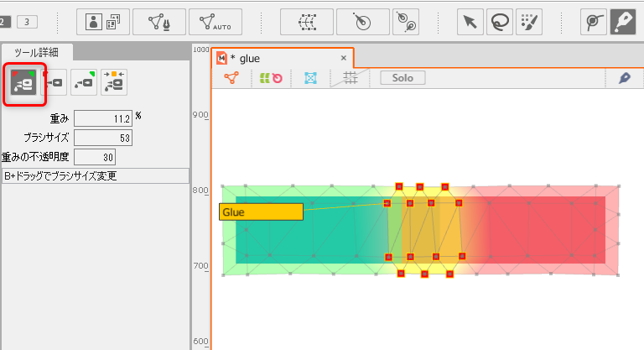Select the lasso selection tool
Image resolution: width=644 pixels, height=350 pixels.
click(502, 23)
